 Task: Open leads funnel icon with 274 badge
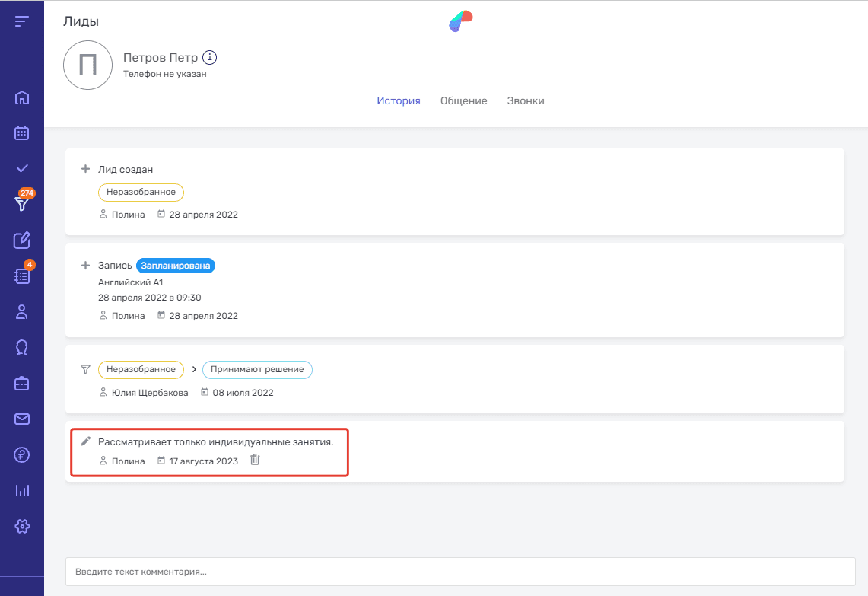pos(22,204)
